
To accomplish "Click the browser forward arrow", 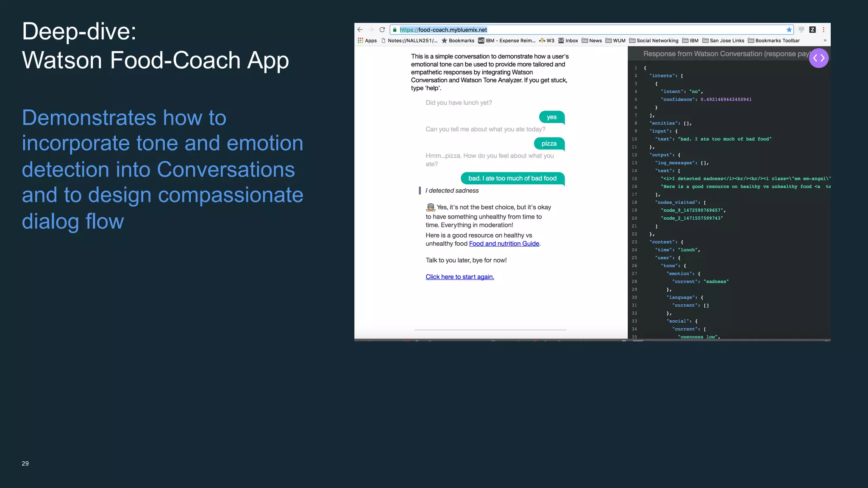I will coord(371,30).
